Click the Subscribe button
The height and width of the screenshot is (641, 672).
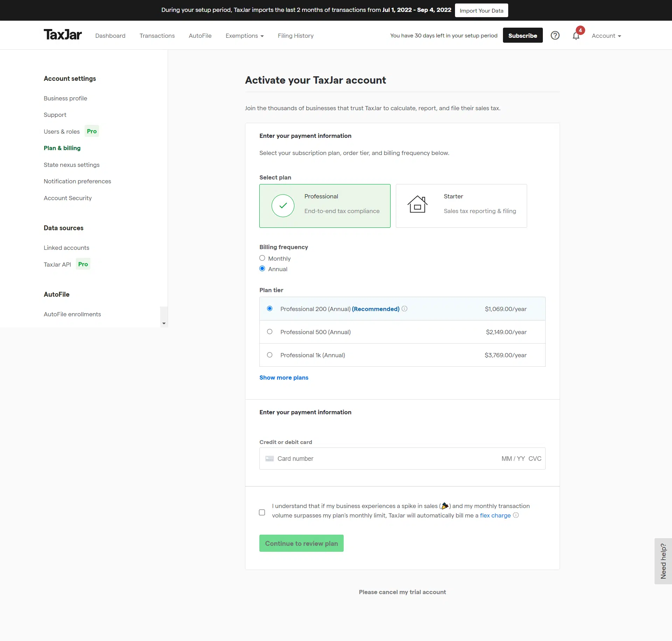(x=523, y=35)
